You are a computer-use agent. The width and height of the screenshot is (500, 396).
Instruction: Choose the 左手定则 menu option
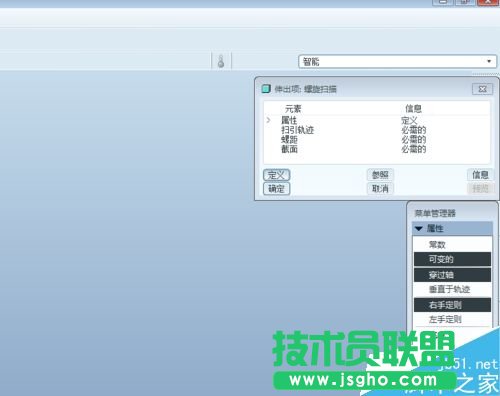(x=452, y=319)
